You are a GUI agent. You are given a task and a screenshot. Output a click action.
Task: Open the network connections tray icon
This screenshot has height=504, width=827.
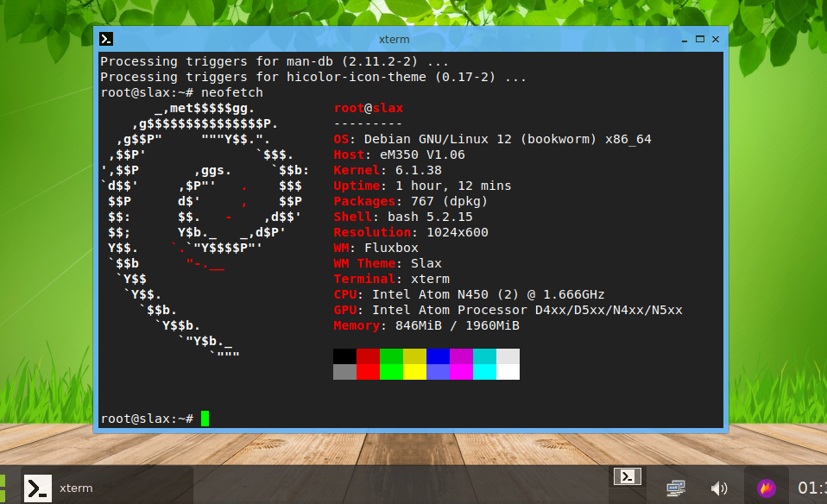(x=676, y=488)
